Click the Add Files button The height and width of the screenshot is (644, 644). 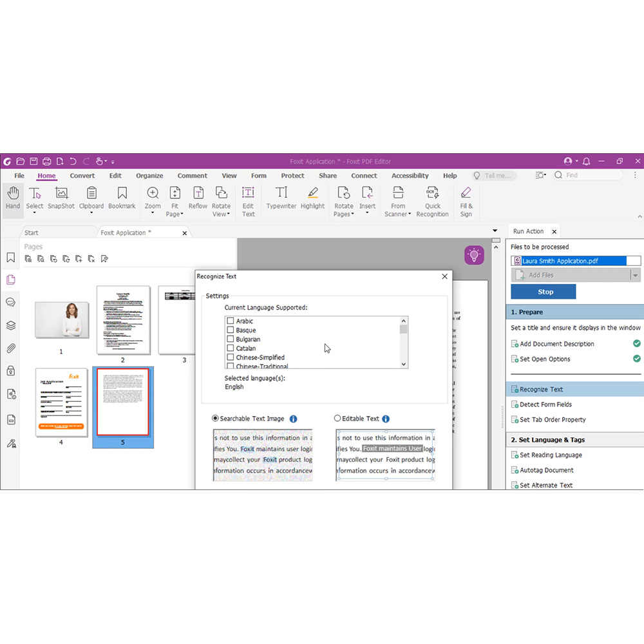pos(571,275)
